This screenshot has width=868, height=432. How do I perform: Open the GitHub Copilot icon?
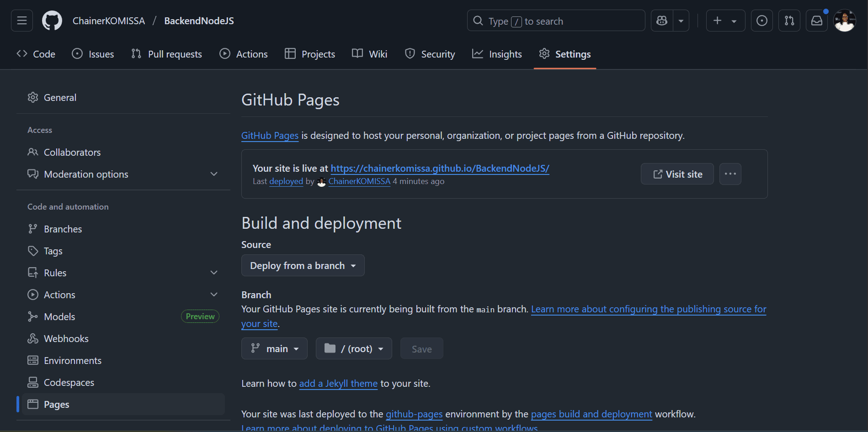tap(661, 20)
